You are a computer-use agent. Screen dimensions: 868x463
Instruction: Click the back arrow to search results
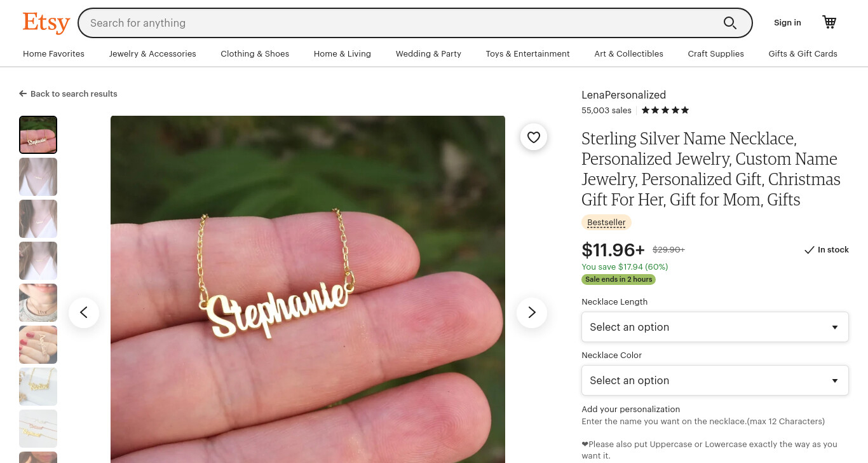(23, 93)
